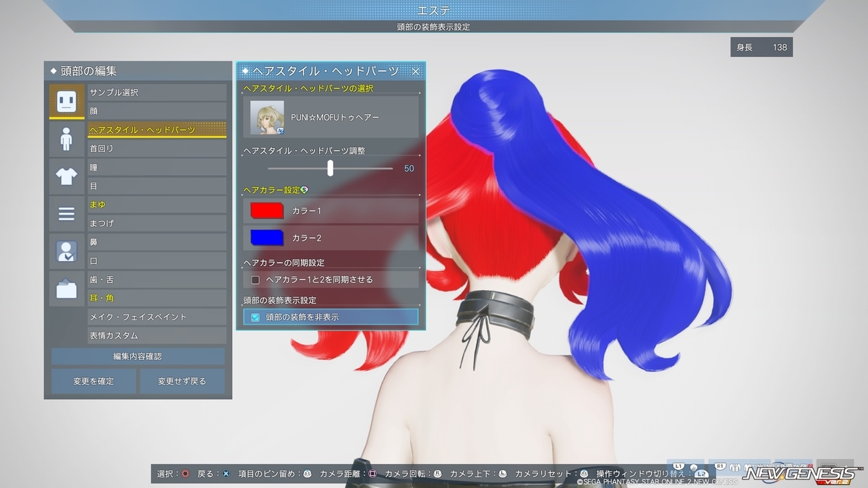Click 変更を確定 button
This screenshot has height=488, width=868.
[93, 381]
